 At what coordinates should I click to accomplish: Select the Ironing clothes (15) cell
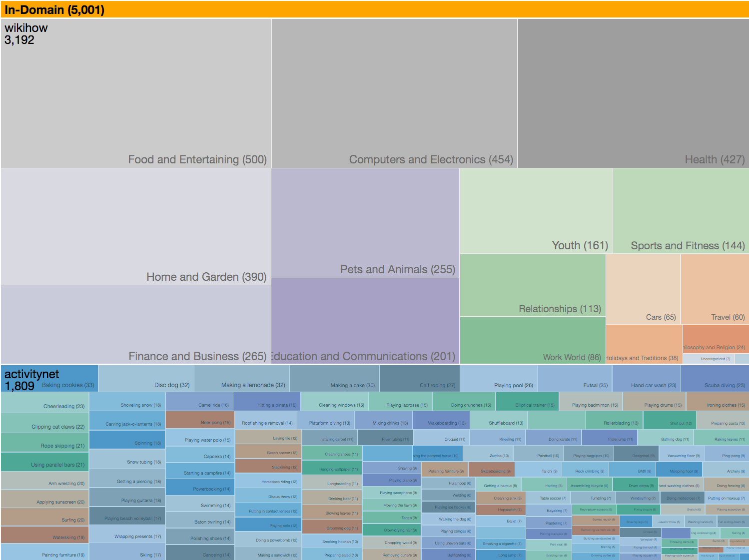[718, 402]
